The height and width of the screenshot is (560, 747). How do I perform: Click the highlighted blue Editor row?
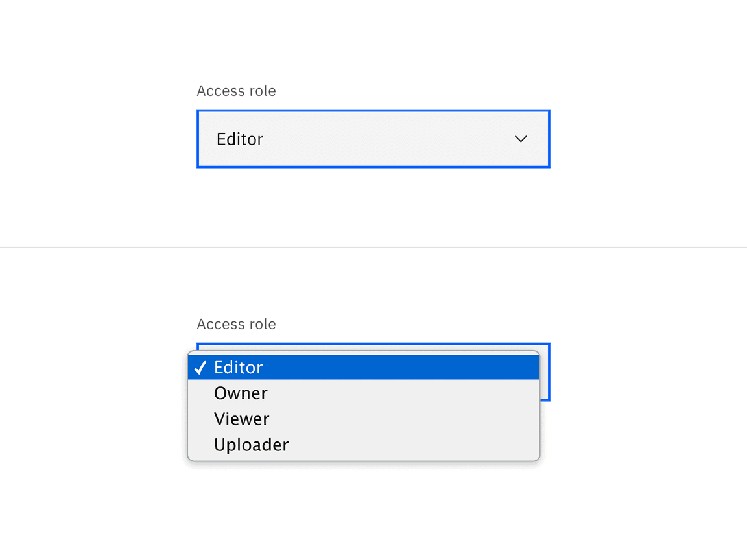[363, 367]
